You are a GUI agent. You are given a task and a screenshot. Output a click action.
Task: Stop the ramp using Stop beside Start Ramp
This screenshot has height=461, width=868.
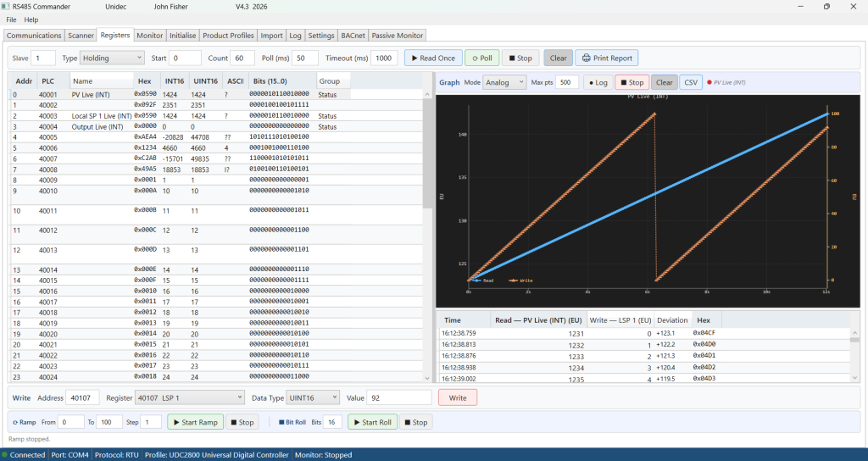pos(242,422)
